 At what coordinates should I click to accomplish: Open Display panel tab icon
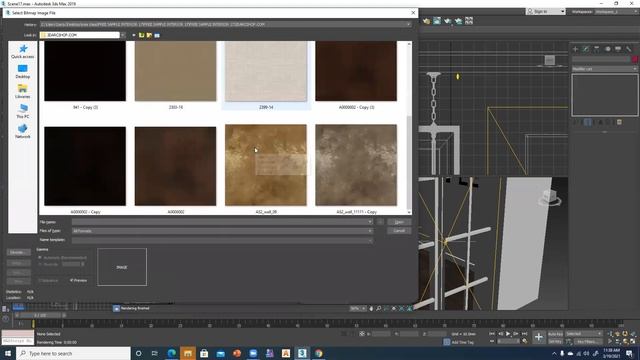tap(618, 49)
